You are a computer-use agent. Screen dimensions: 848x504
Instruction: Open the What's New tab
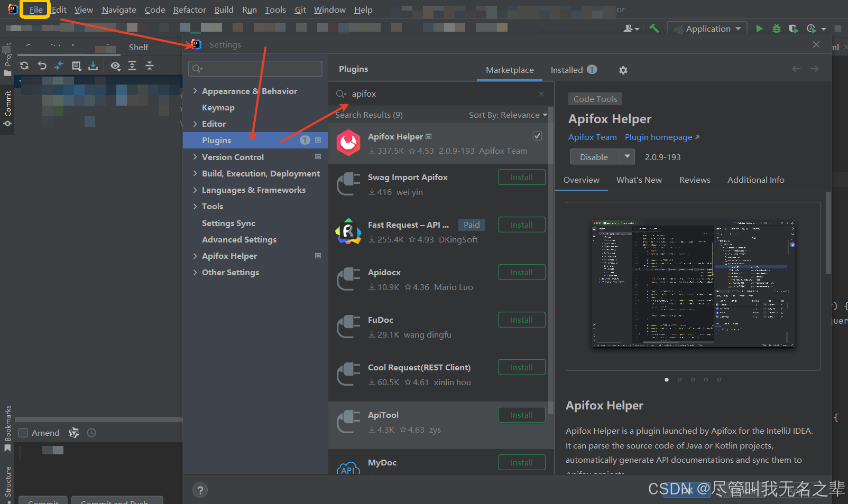click(x=639, y=180)
